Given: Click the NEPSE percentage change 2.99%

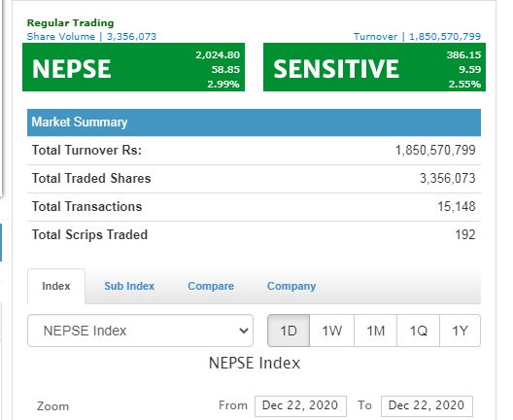Looking at the screenshot, I should [223, 85].
